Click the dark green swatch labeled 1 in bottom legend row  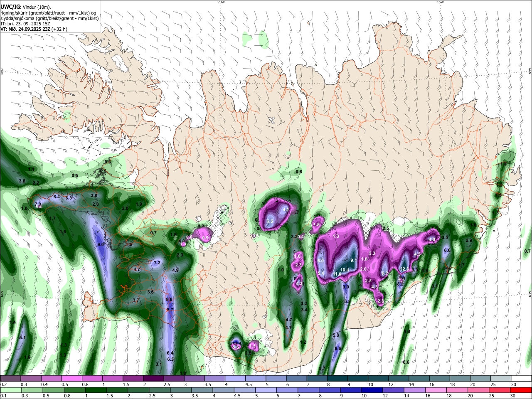tap(95, 390)
